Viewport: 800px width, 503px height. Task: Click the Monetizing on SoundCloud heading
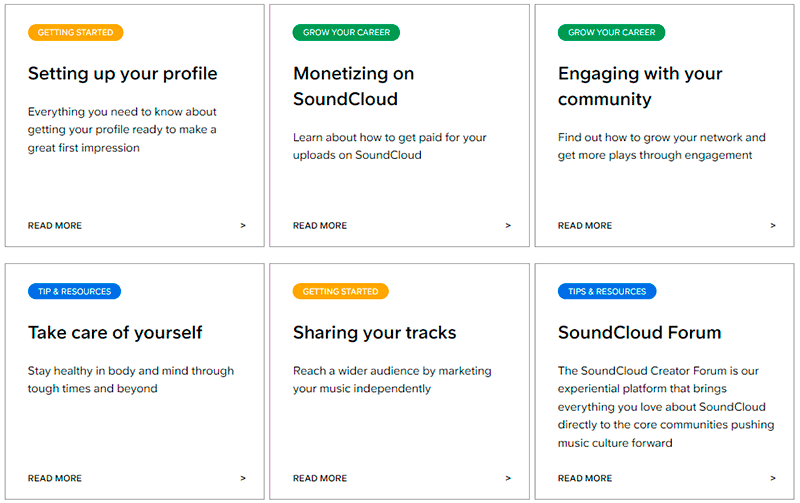[354, 86]
